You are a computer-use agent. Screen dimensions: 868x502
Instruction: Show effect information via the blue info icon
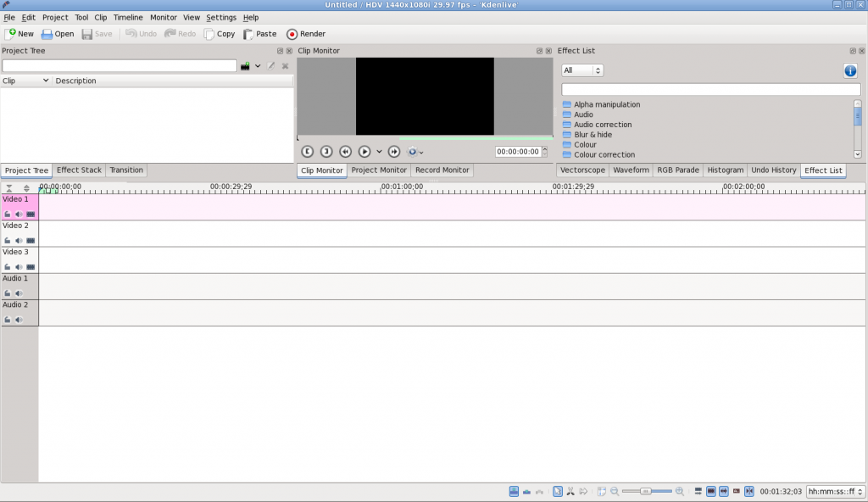849,70
